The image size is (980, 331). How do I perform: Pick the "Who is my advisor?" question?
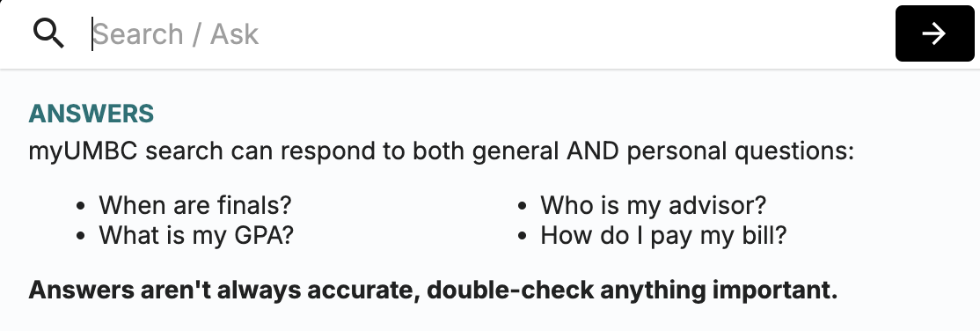coord(653,204)
